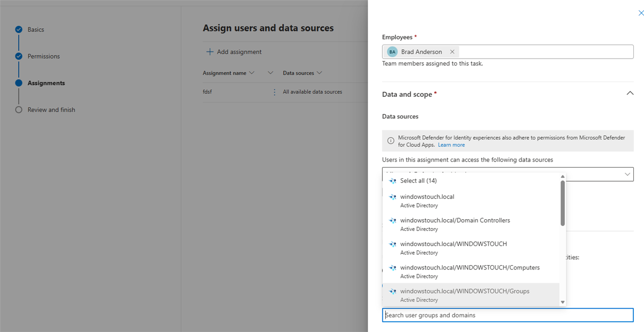
Task: Focus the Search user groups and domains field
Action: (x=507, y=315)
